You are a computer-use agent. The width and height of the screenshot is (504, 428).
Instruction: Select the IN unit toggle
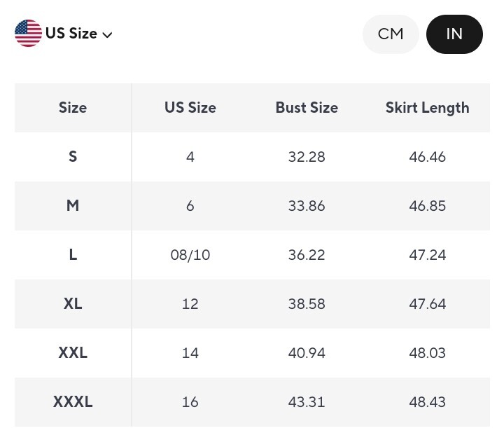(x=454, y=34)
